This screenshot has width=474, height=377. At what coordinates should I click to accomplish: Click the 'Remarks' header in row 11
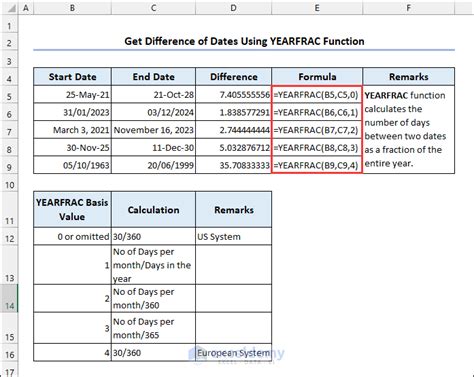234,210
